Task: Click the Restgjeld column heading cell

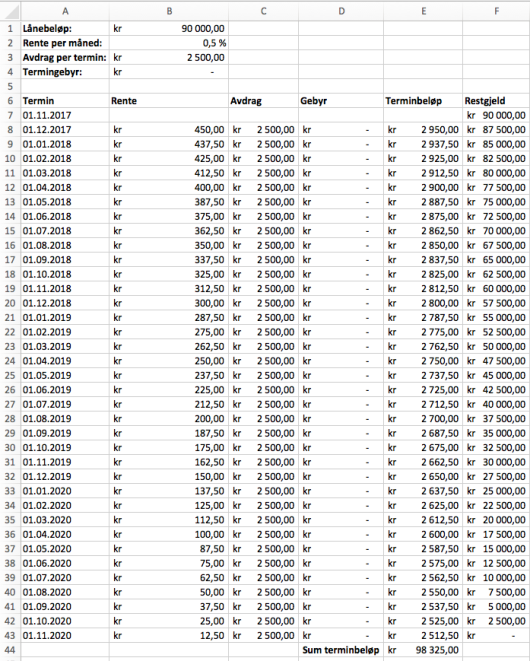Action: [x=496, y=101]
